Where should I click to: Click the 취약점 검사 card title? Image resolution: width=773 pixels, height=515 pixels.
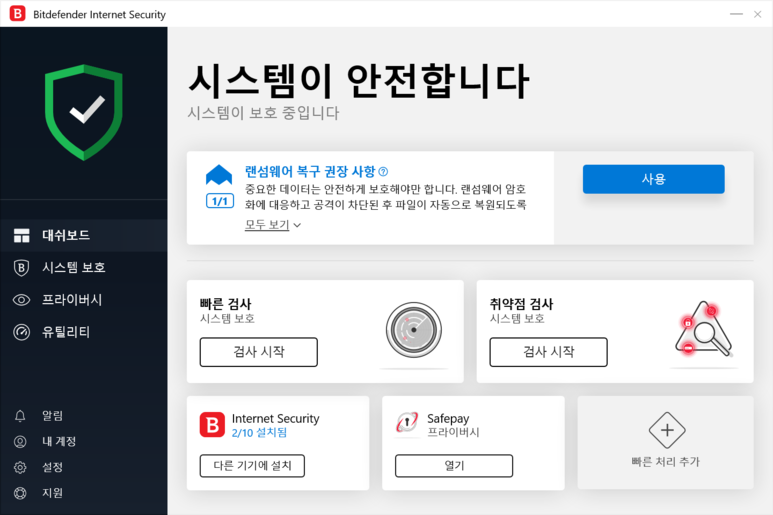(x=522, y=304)
